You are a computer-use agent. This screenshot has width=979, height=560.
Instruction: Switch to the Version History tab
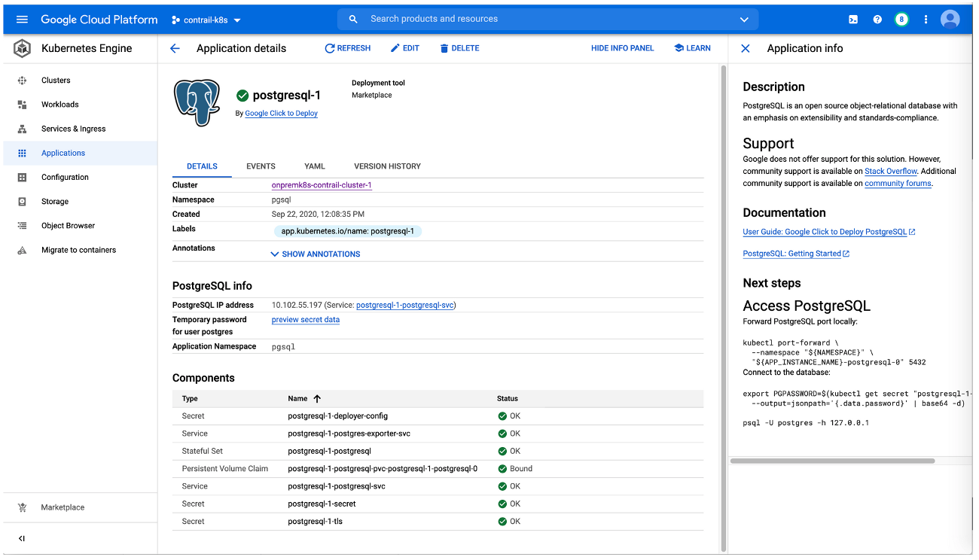(x=387, y=166)
